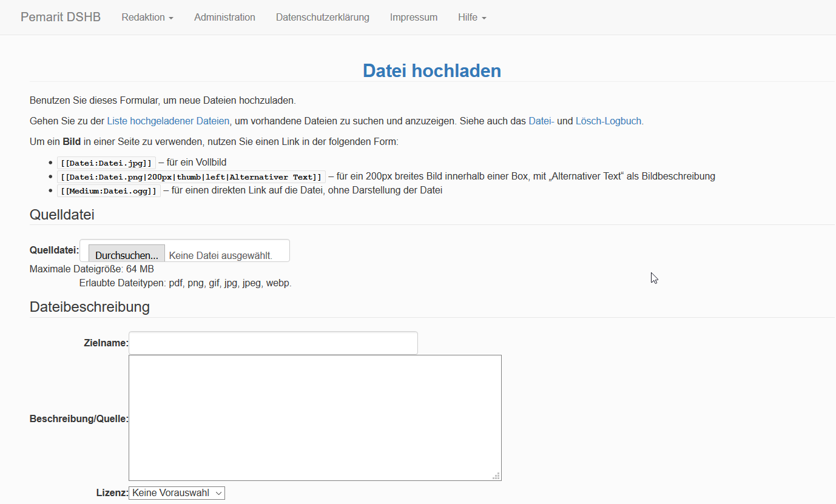Select Impressum in the navigation bar
The image size is (836, 504).
tap(413, 17)
